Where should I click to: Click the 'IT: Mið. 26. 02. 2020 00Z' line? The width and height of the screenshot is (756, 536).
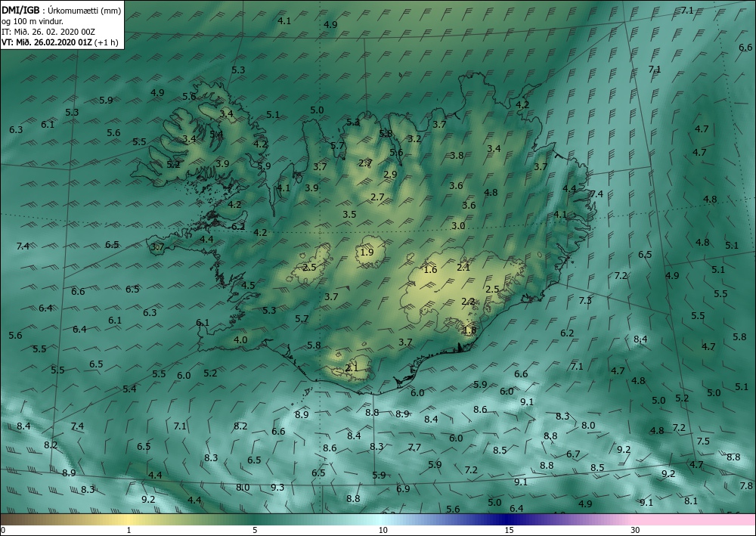pos(48,32)
